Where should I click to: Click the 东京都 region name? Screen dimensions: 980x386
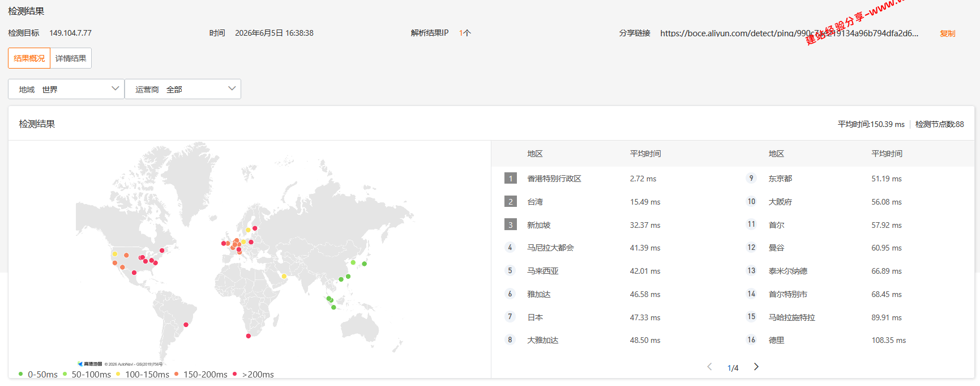pos(780,179)
